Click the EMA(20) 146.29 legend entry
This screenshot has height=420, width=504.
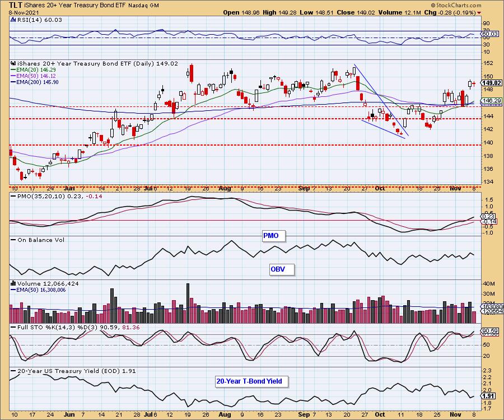[33, 70]
